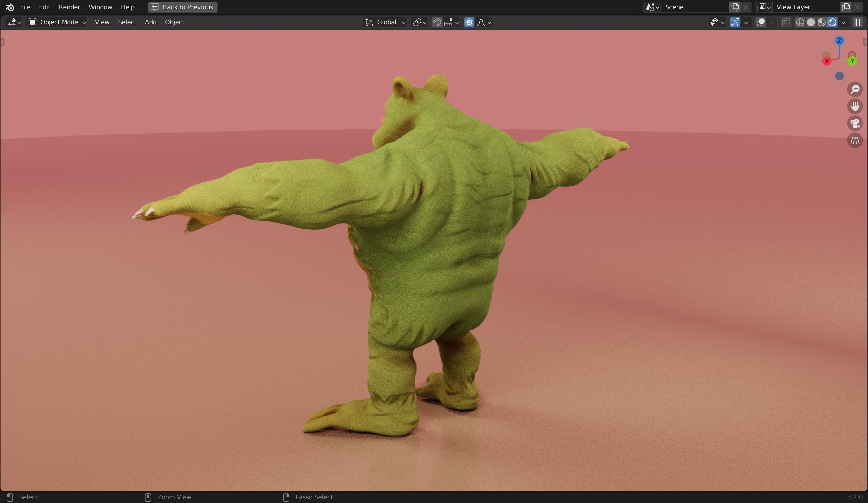Open the proportional falloff curve dropdown

(x=484, y=22)
